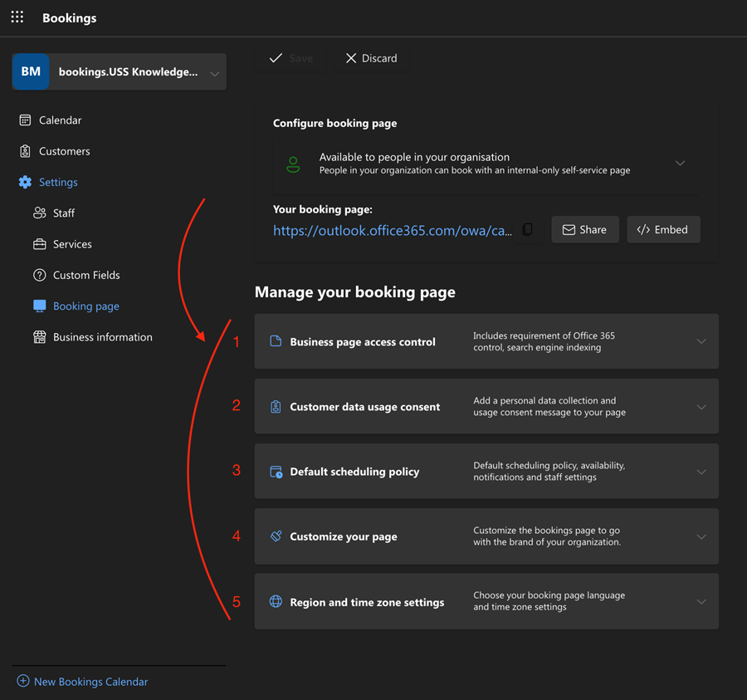Click 'Region and time zone settings' title text
This screenshot has height=700, width=747.
[367, 602]
